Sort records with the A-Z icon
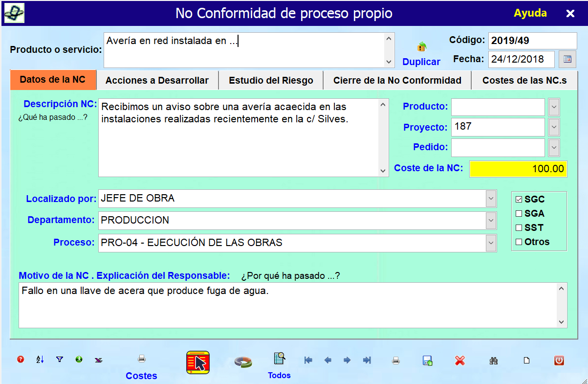Viewport: 588px width, 384px height. click(40, 360)
